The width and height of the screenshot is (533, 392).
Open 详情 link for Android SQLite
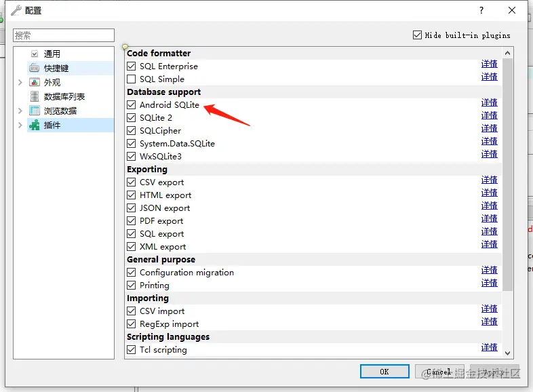(x=489, y=102)
